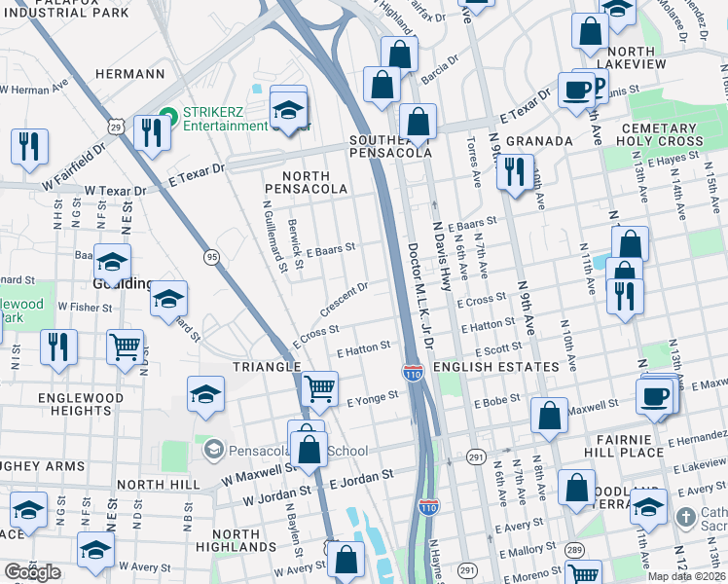Click the Barcia Dr street label
The image size is (728, 584).
point(439,70)
